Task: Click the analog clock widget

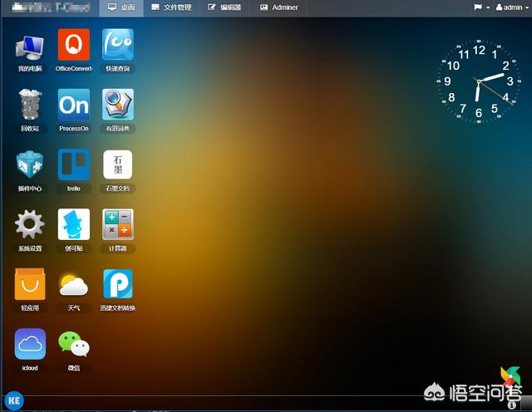Action: point(479,81)
